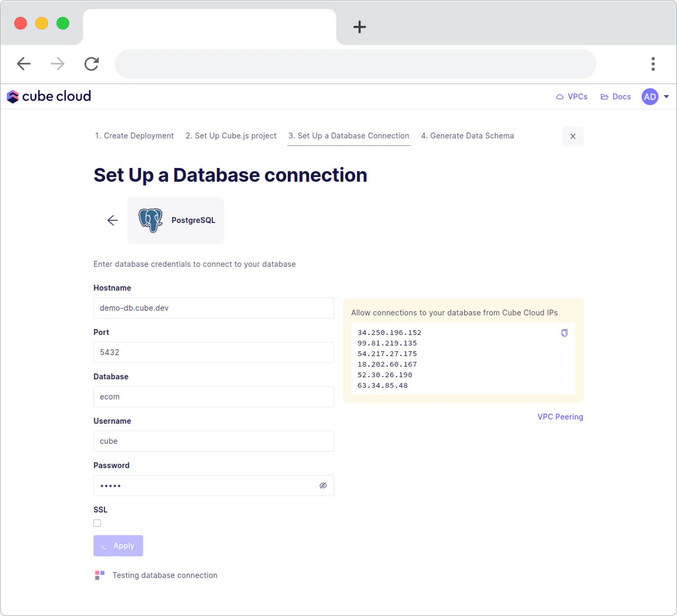Go to Create Deployment step
The height and width of the screenshot is (616, 677).
pyautogui.click(x=134, y=136)
